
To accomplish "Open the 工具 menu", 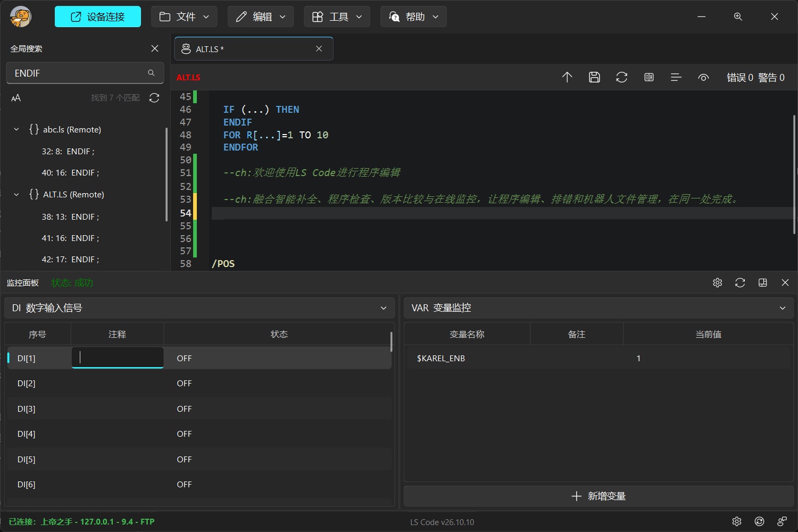I will (x=337, y=16).
